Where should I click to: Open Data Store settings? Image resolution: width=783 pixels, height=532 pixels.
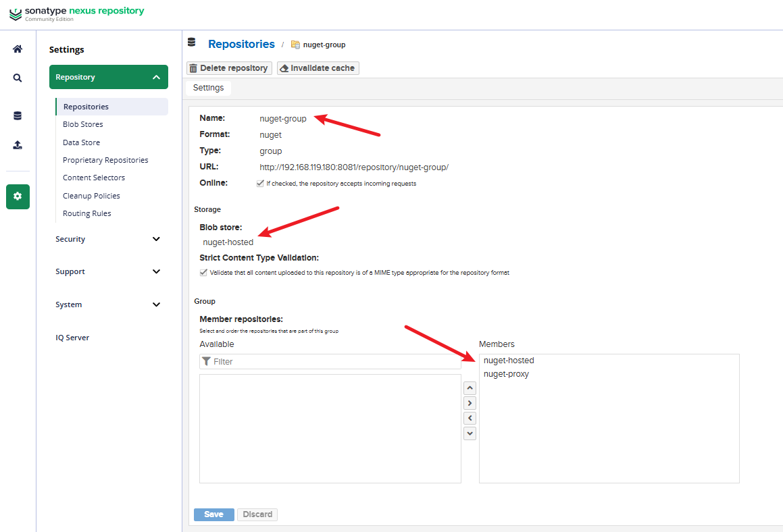[x=81, y=142]
